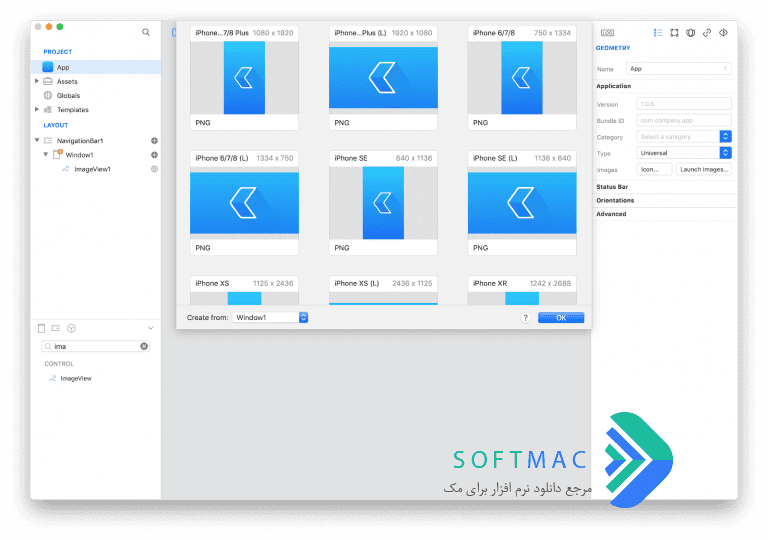Select the iPhone SE (L) 1136 x 640 thumbnail
The width and height of the screenshot is (768, 540).
[522, 203]
